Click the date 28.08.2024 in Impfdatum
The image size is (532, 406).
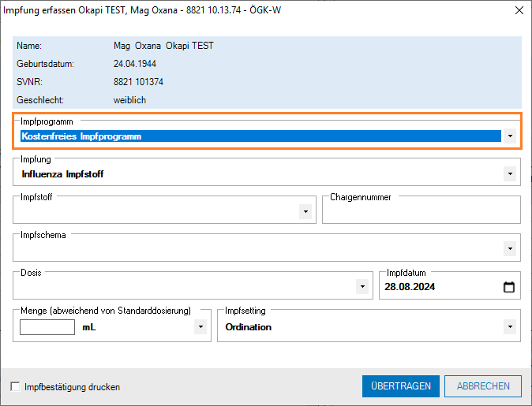tap(410, 287)
